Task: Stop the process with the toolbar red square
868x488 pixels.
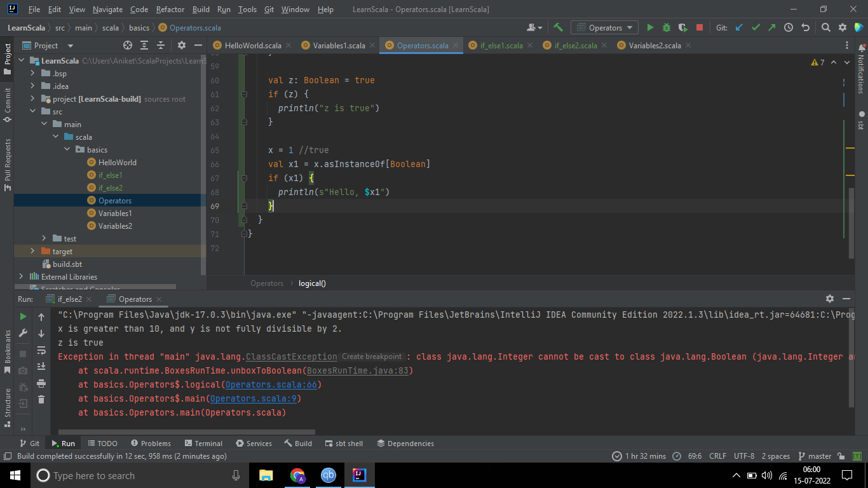Action: coord(700,27)
